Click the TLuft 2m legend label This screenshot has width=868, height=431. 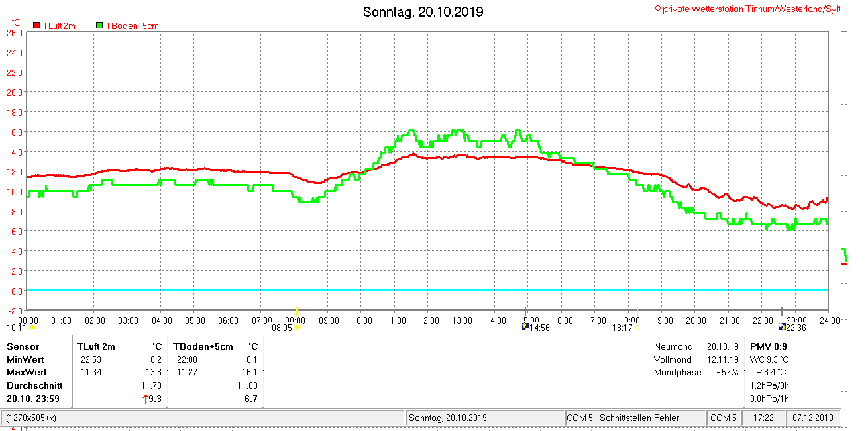(59, 26)
